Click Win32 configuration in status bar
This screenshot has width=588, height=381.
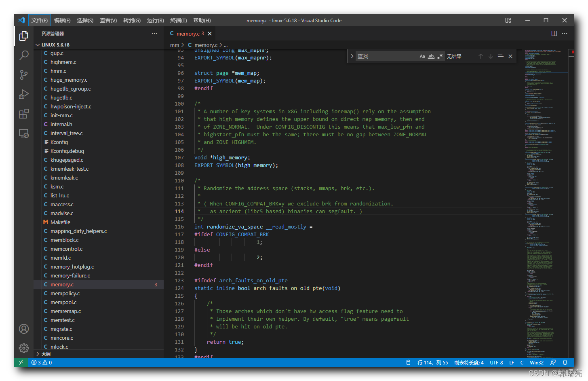pyautogui.click(x=537, y=362)
